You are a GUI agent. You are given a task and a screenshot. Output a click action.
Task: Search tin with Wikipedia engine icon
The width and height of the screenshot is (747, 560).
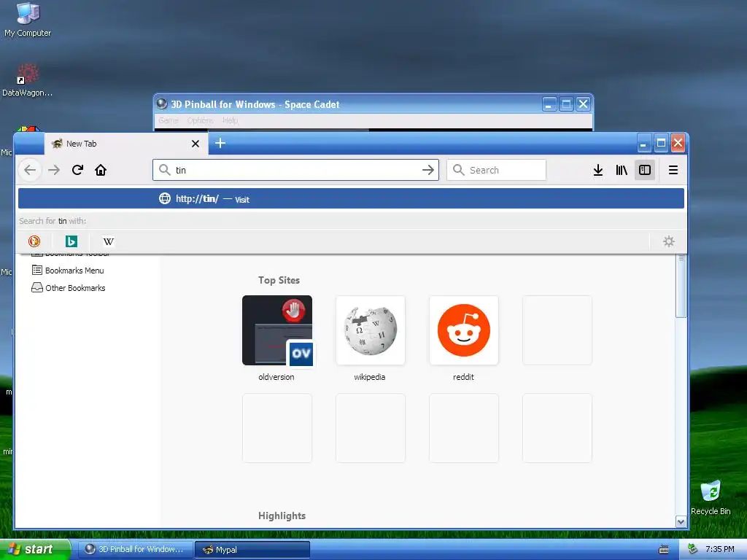pyautogui.click(x=109, y=241)
